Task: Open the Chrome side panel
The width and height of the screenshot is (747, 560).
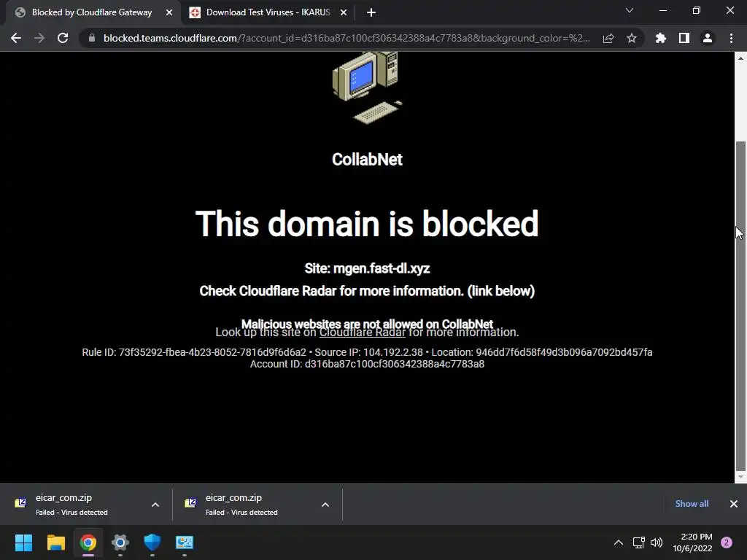Action: click(684, 38)
